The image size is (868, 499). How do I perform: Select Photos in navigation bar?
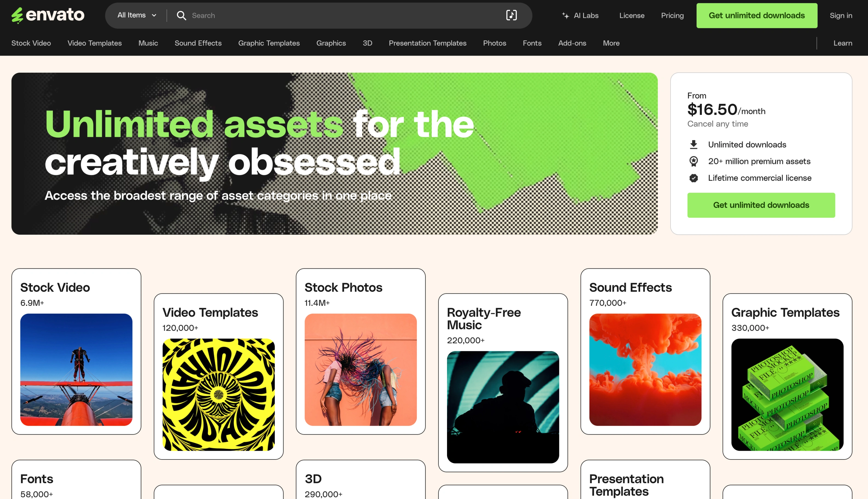[495, 43]
